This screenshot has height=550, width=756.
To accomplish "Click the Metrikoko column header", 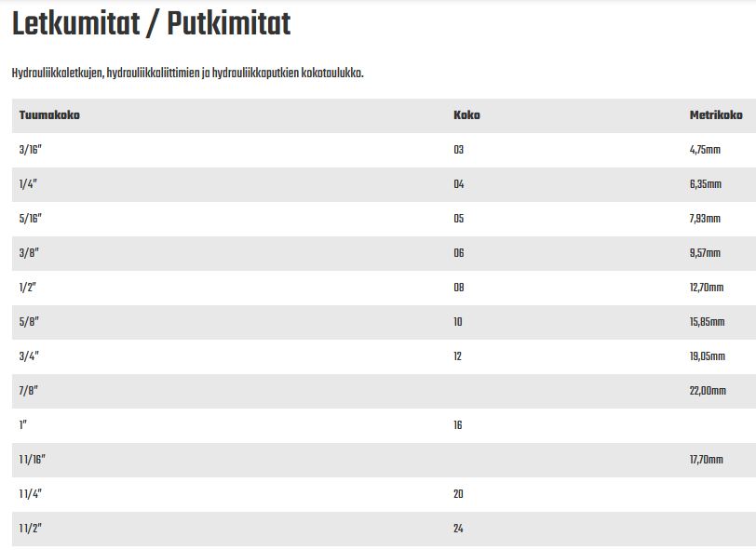I will (x=716, y=115).
